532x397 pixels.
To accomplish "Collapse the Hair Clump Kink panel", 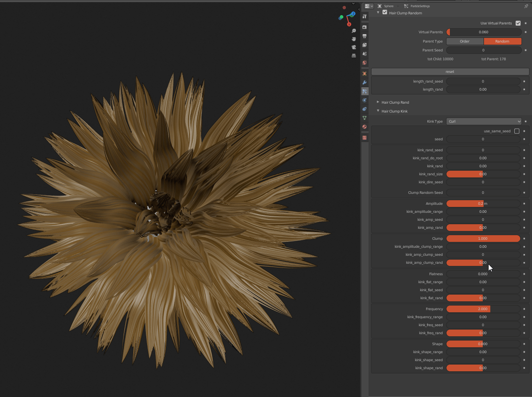I will pos(395,111).
